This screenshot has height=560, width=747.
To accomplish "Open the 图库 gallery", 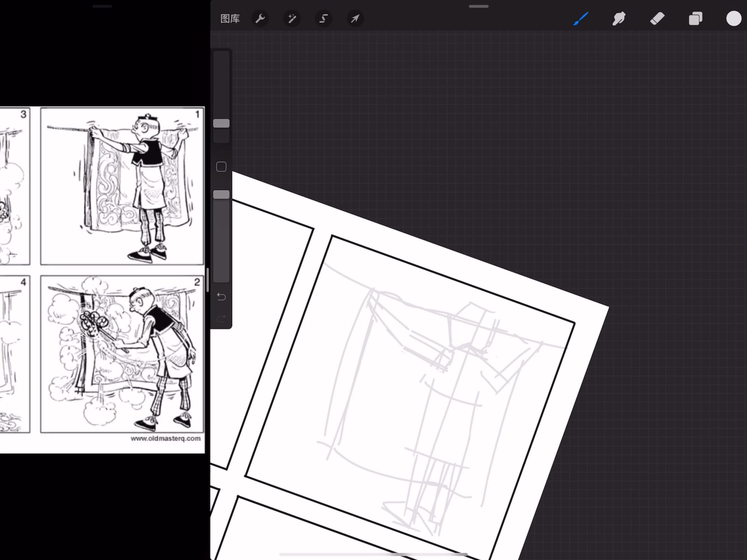I will [x=230, y=19].
